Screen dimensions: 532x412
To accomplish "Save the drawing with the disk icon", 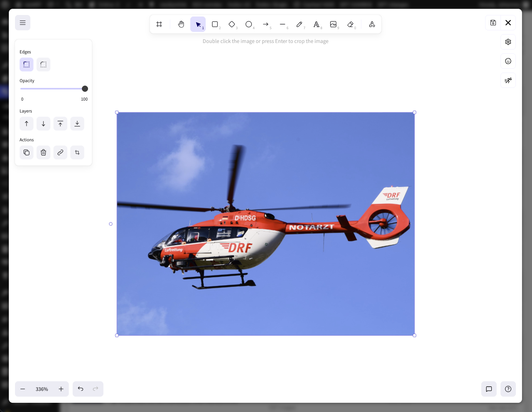I will [493, 23].
